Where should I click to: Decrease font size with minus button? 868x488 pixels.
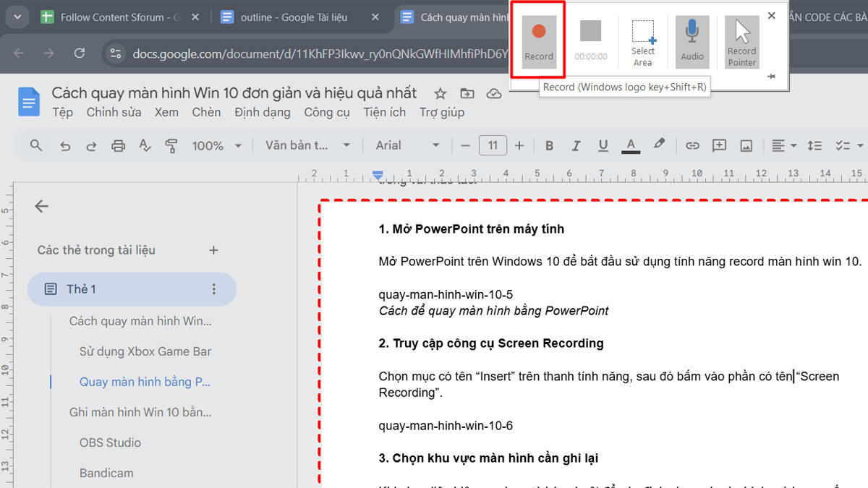coord(465,145)
